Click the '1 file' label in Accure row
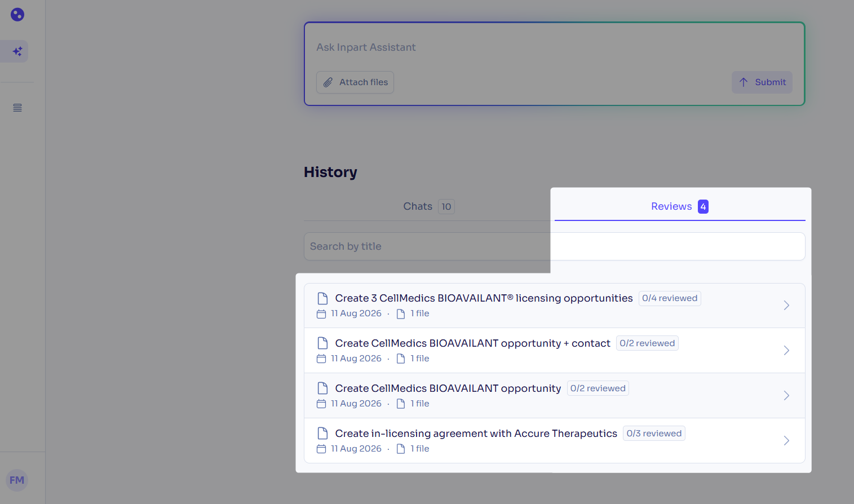Viewport: 854px width, 504px height. (x=420, y=449)
